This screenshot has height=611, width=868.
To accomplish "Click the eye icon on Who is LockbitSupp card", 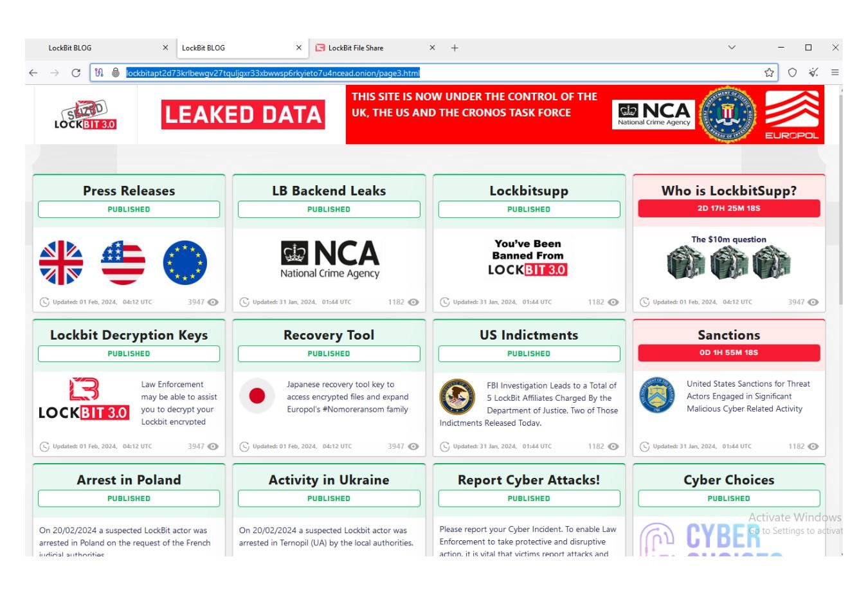I will (x=813, y=302).
